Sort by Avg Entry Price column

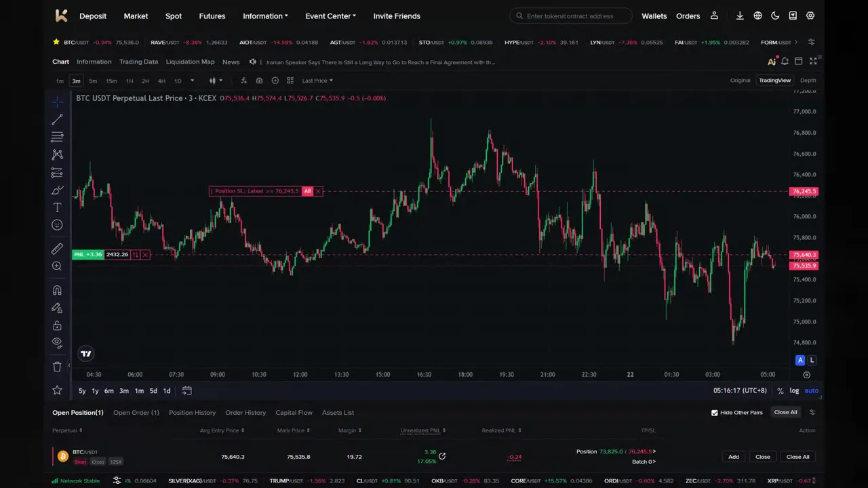(x=222, y=430)
